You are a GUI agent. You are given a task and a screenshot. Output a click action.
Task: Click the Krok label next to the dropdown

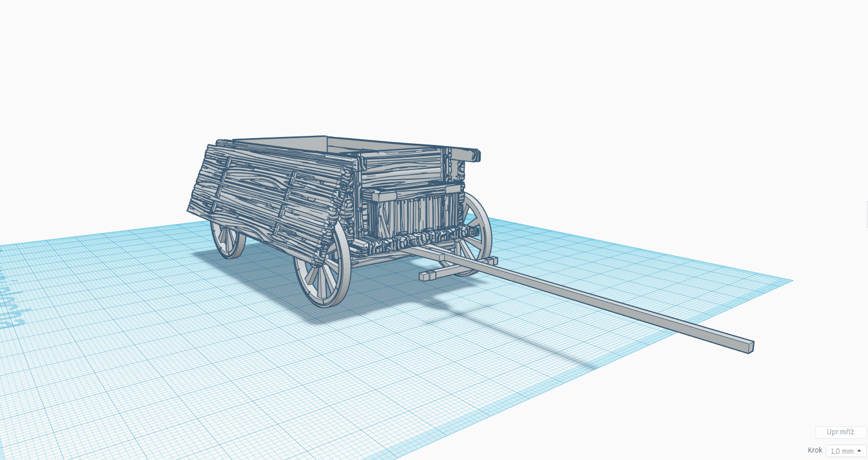pyautogui.click(x=814, y=451)
